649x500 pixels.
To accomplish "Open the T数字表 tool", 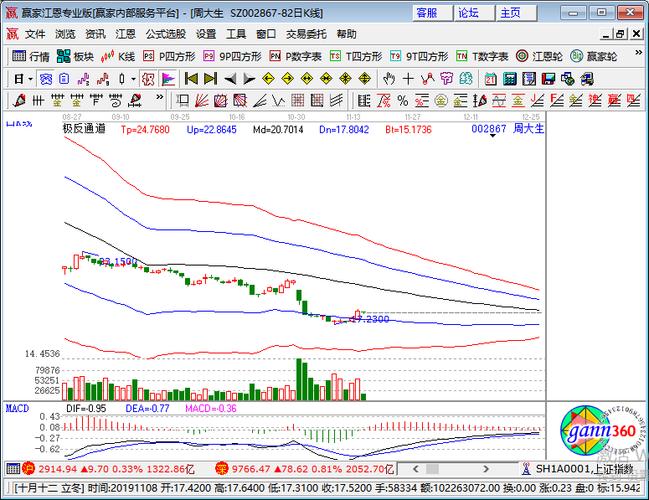I will 482,56.
